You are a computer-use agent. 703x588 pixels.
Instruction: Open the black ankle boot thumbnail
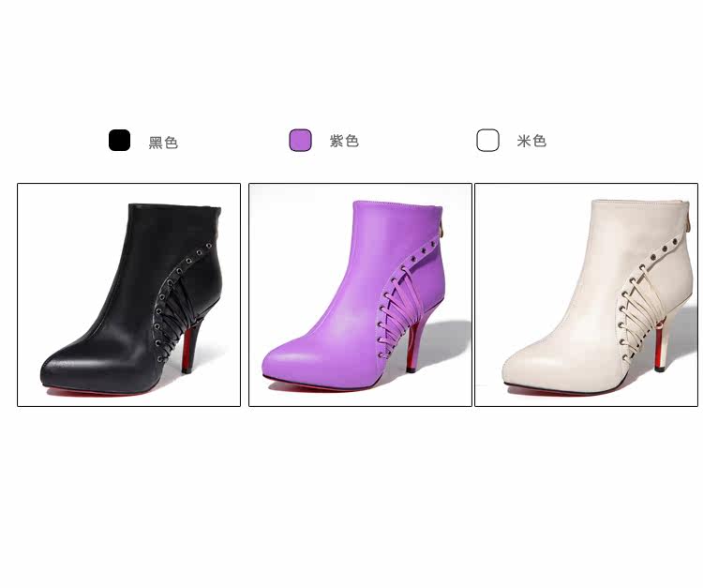coord(129,294)
